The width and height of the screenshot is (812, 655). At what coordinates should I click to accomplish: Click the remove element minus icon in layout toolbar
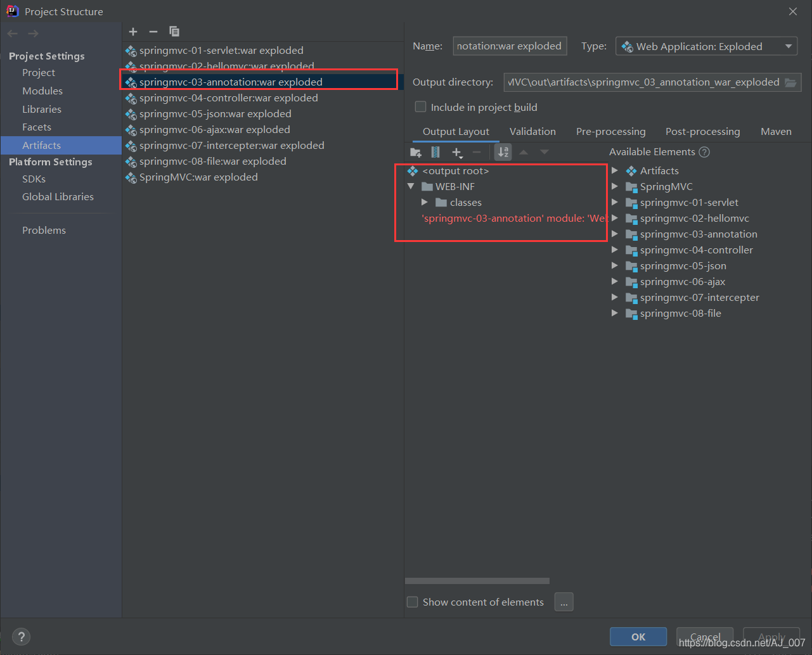477,152
